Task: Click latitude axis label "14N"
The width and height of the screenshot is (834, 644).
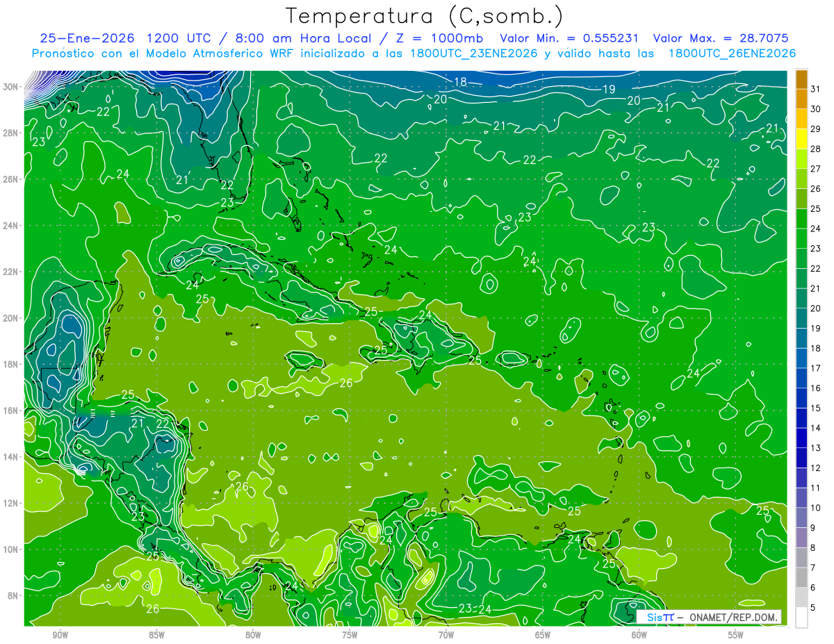Action: click(11, 457)
